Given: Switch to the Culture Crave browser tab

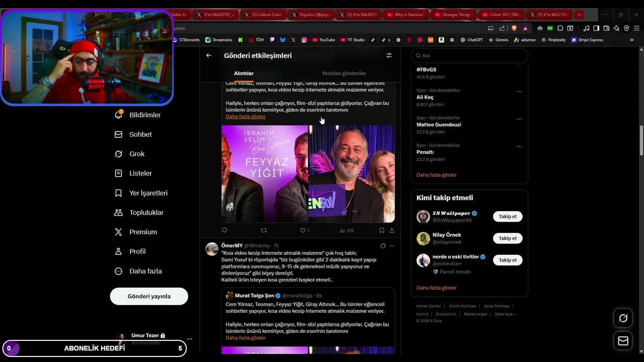Looking at the screenshot, I should tap(263, 15).
